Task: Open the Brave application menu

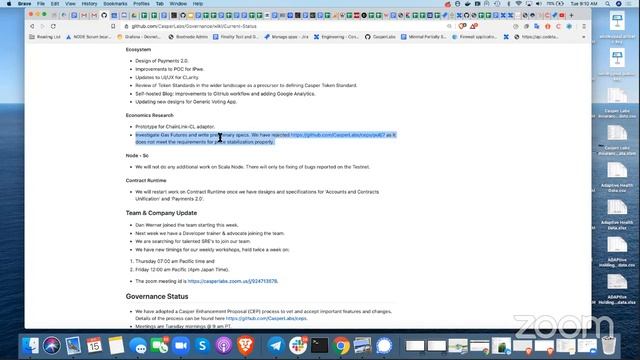Action: coord(24,4)
